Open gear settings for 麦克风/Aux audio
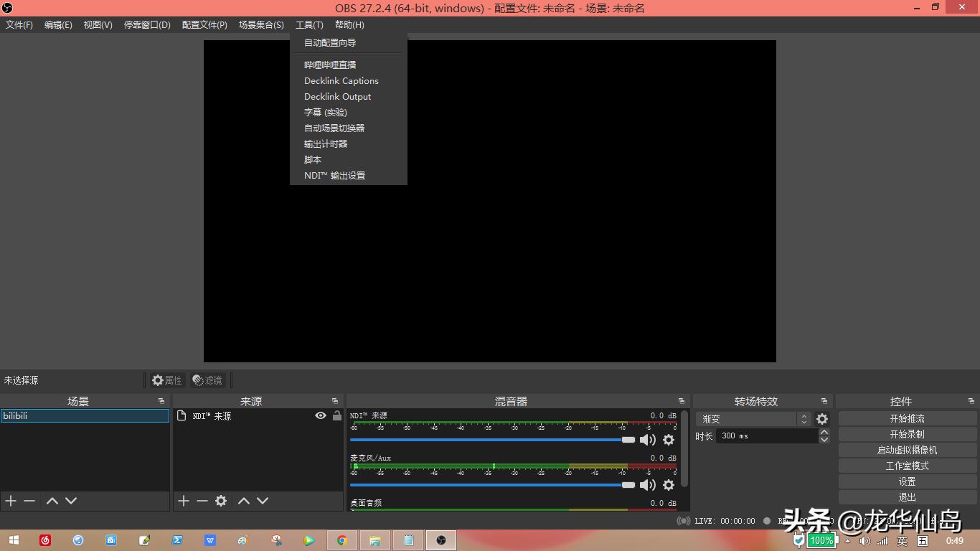980x551 pixels. pyautogui.click(x=669, y=485)
